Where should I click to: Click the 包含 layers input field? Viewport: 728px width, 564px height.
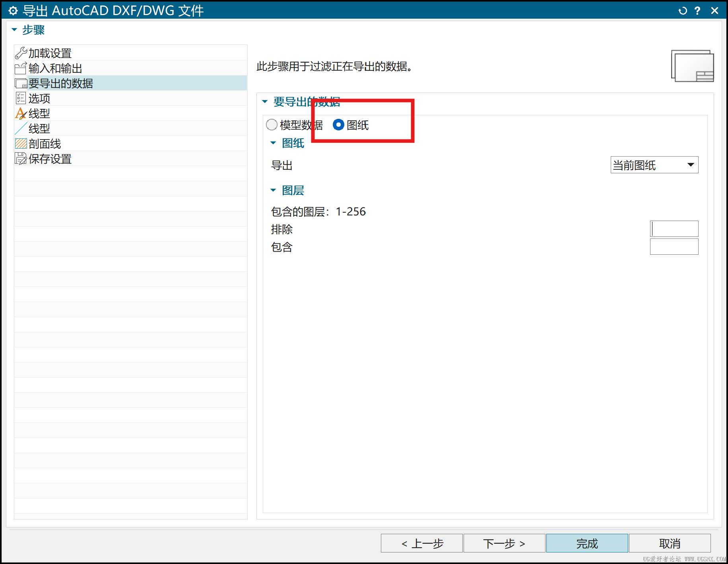click(674, 247)
